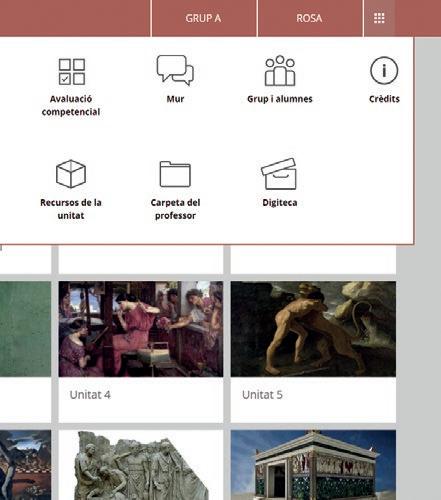The width and height of the screenshot is (441, 500).
Task: Click the Crèdits label text
Action: (x=384, y=99)
